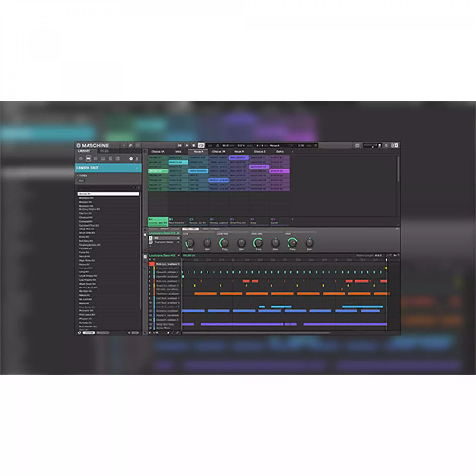The width and height of the screenshot is (476, 476).
Task: Switch to the LIBRARY browser tab
Action: coord(84,151)
